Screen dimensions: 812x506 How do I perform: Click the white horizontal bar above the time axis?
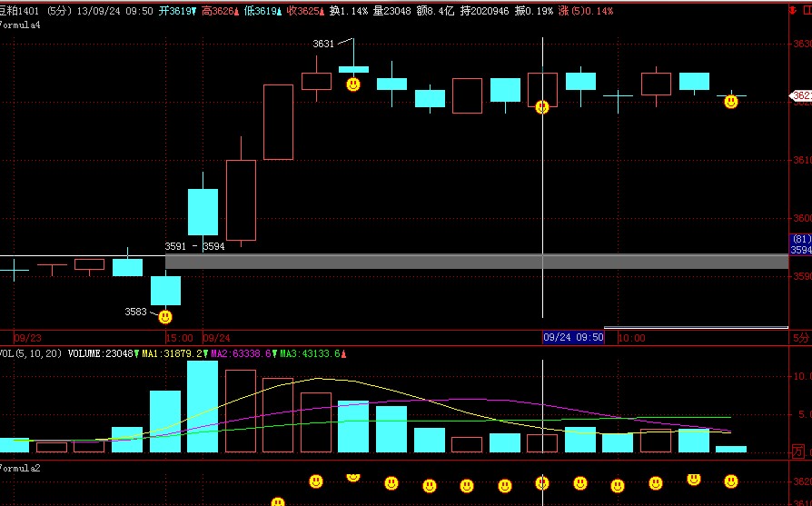696,327
